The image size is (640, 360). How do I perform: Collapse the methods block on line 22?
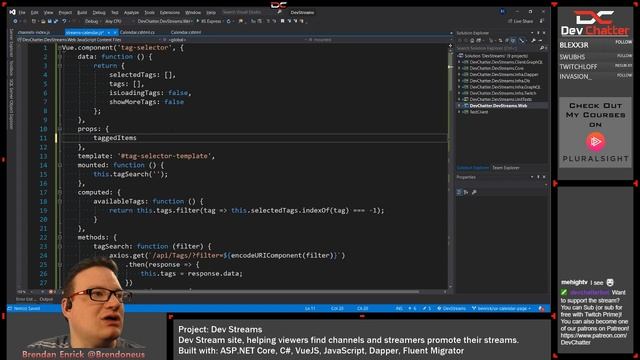coord(60,238)
